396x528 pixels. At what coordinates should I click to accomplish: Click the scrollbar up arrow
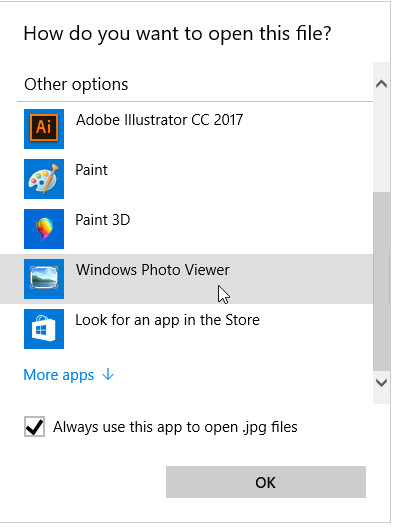click(x=381, y=83)
